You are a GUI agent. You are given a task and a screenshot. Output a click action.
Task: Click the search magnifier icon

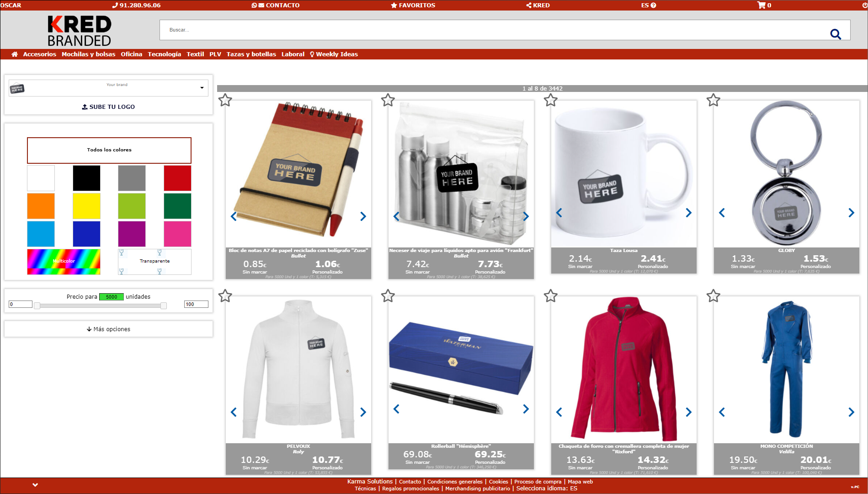click(836, 34)
